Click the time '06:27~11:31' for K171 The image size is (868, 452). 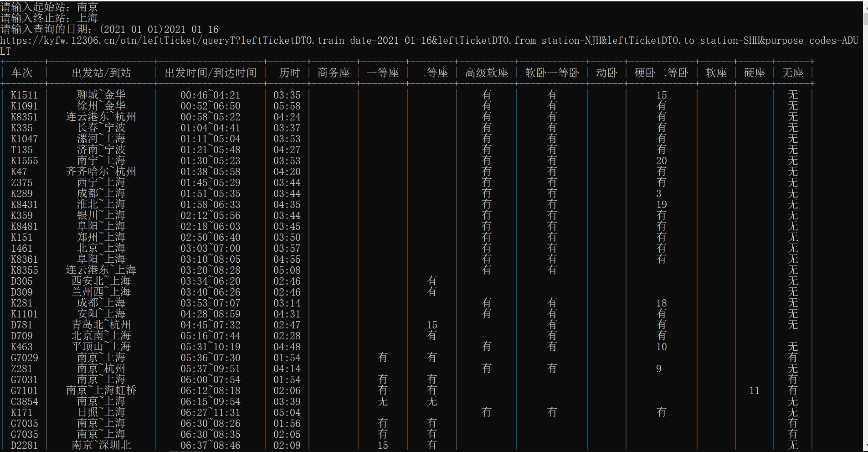(211, 412)
